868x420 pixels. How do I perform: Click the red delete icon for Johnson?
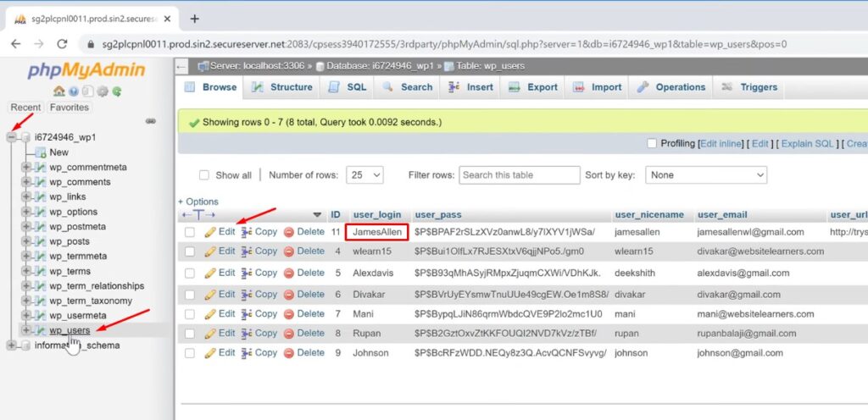pos(289,353)
